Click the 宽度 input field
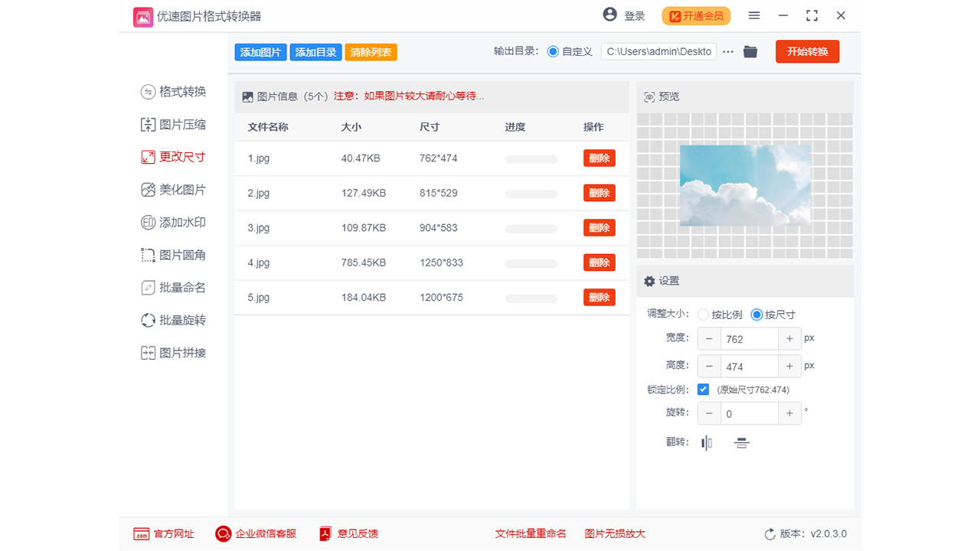This screenshot has height=551, width=980. click(750, 339)
